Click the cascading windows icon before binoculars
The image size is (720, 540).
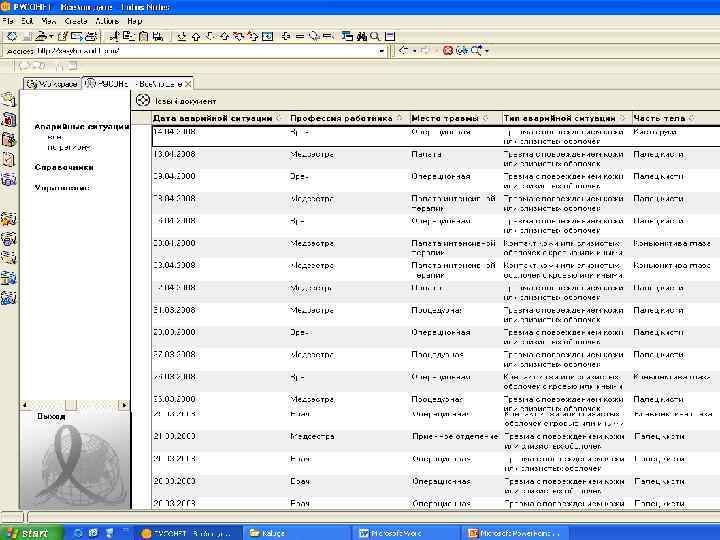click(x=347, y=36)
